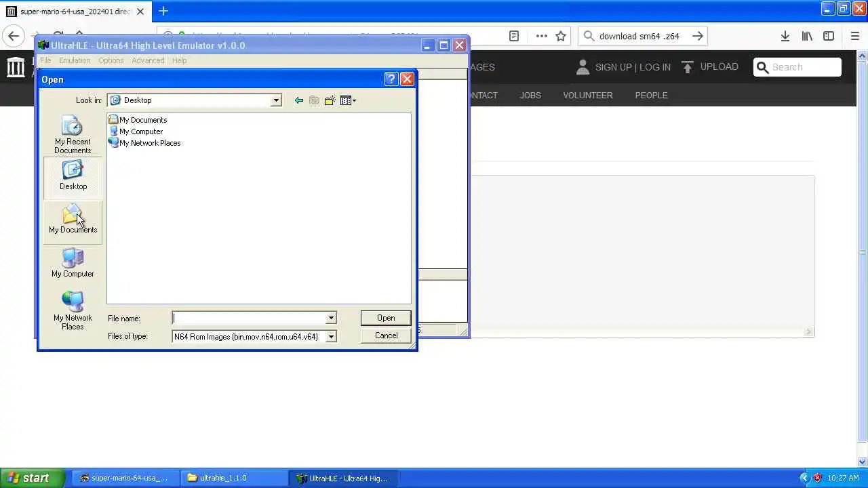Screen dimensions: 868x488
Task: Open the Advanced menu in UltraHLE
Action: click(148, 60)
